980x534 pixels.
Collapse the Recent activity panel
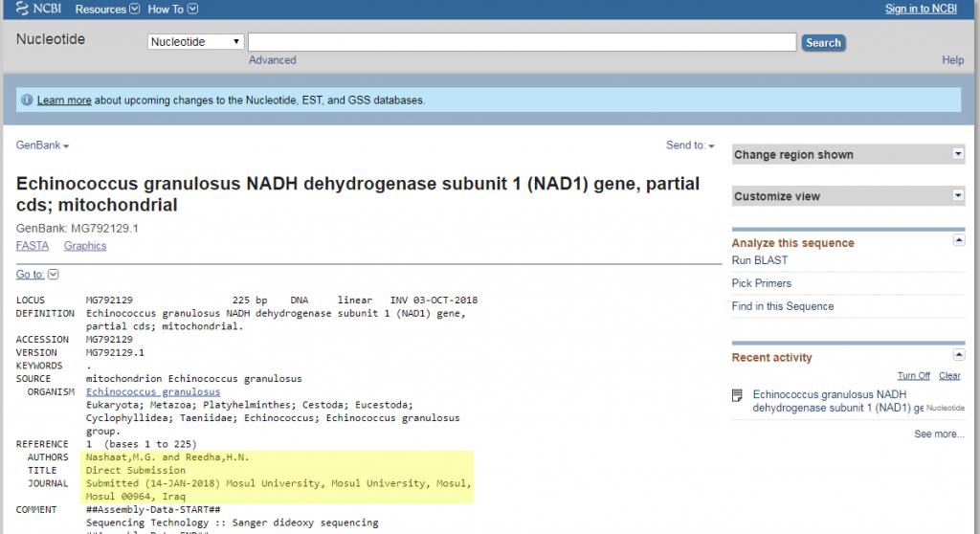(x=959, y=355)
